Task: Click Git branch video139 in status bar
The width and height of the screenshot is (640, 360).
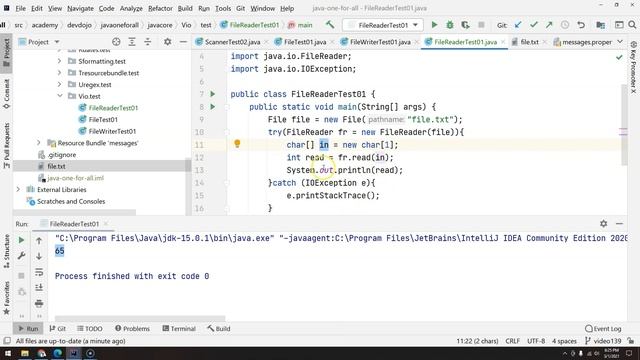Action: [x=603, y=341]
